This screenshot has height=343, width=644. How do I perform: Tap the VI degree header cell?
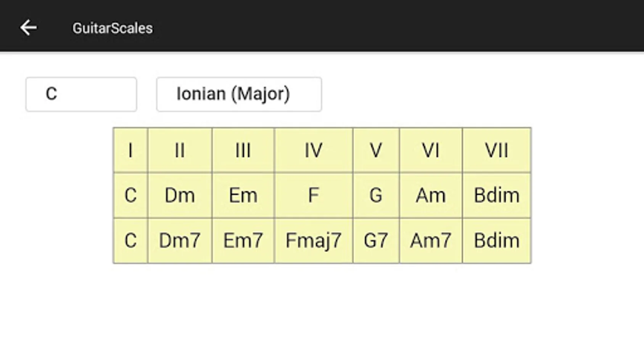[431, 150]
